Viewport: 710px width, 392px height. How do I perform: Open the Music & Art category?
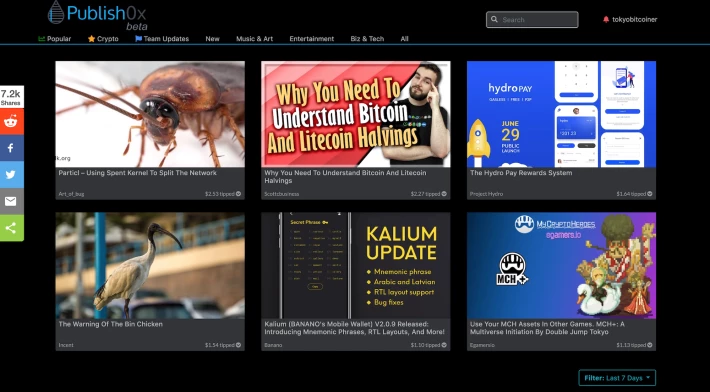click(254, 39)
